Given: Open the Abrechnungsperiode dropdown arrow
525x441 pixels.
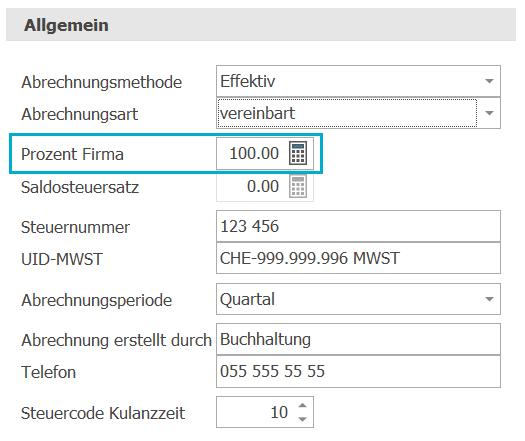Looking at the screenshot, I should (489, 299).
